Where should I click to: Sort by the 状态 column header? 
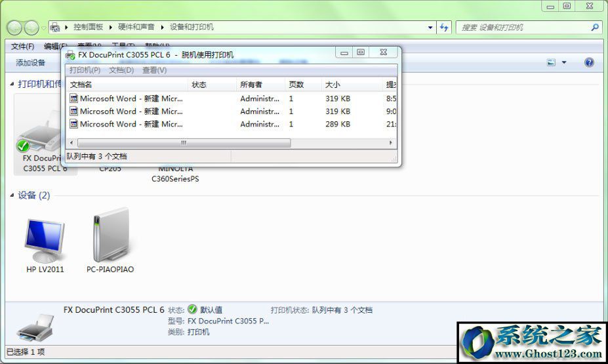point(212,85)
